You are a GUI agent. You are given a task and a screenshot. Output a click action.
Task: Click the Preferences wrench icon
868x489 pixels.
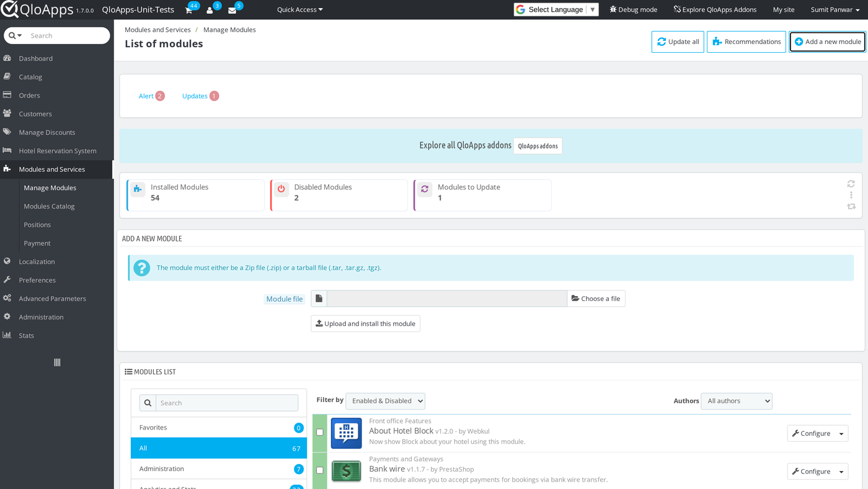(7, 280)
